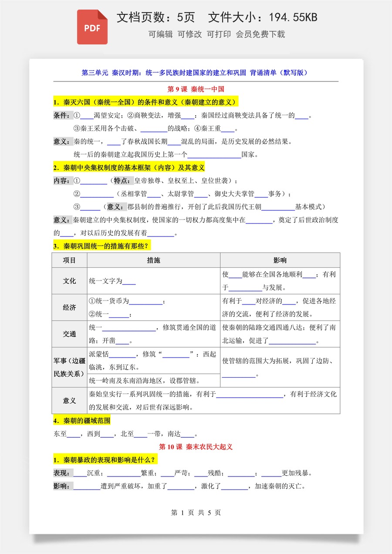Click the '可修改' label
Image resolution: width=392 pixels, height=554 pixels.
click(189, 34)
